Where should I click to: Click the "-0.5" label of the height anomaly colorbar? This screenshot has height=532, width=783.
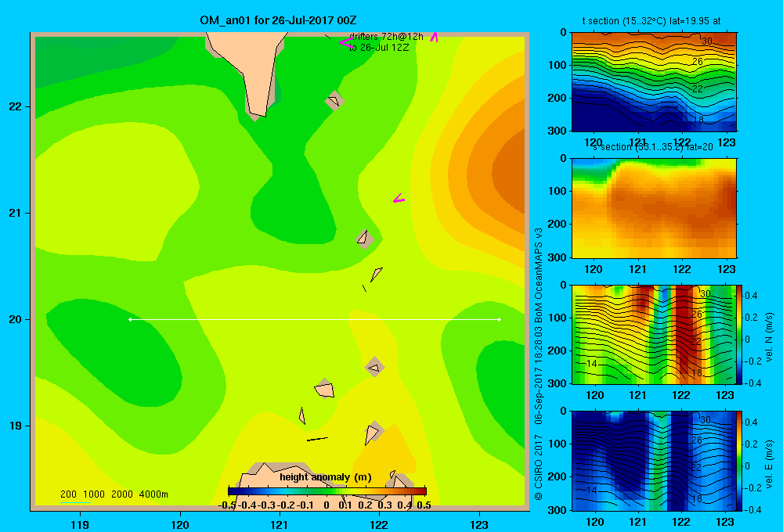tap(227, 505)
